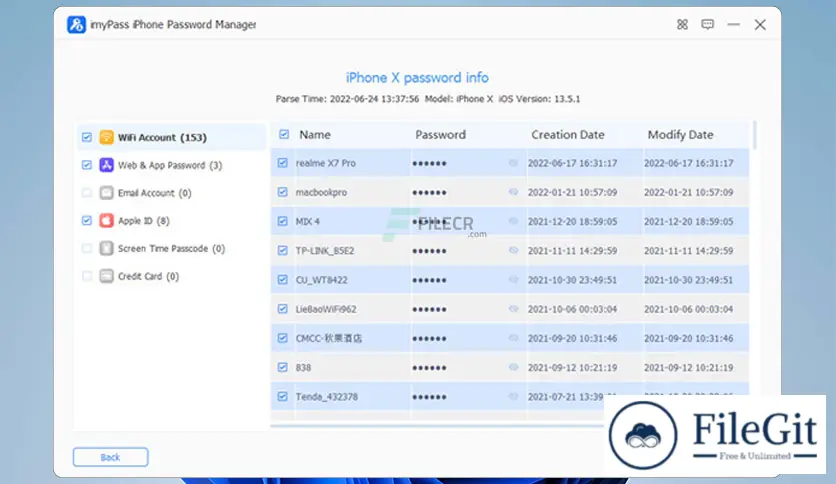Click the red Apple ID icon
This screenshot has height=484, width=836.
click(107, 220)
